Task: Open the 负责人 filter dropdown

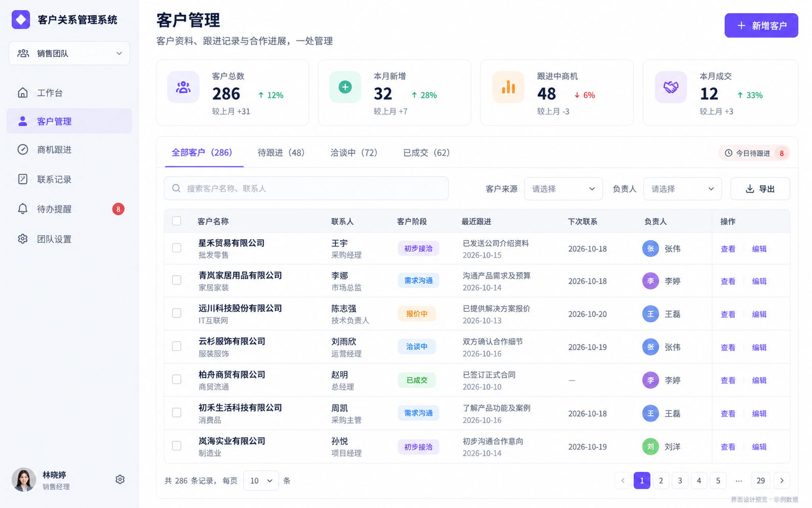Action: (x=682, y=189)
